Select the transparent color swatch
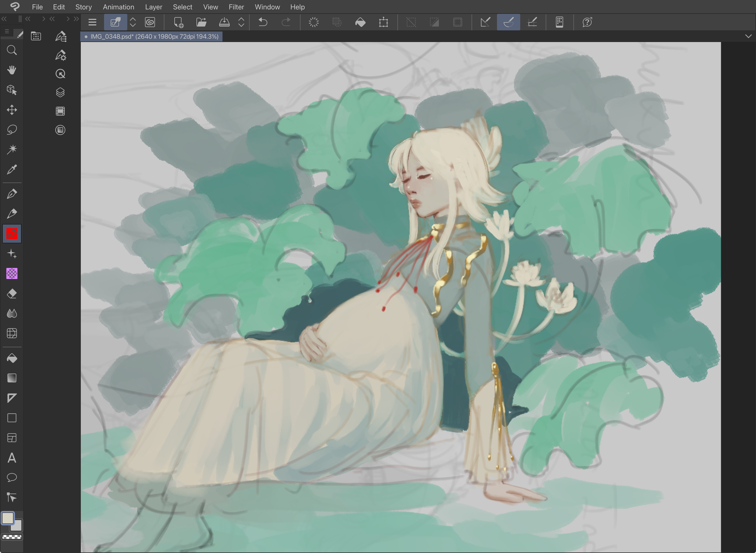The image size is (756, 553). 12,537
